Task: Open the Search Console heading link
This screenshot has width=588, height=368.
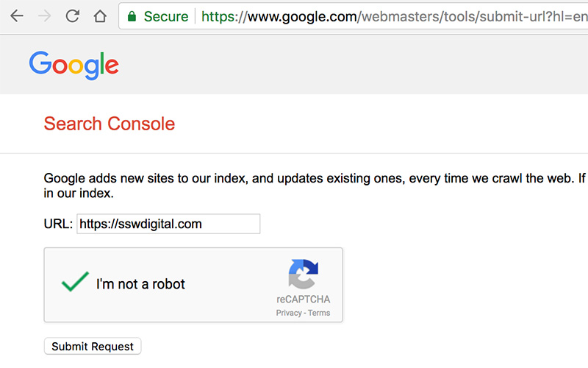Action: tap(110, 124)
